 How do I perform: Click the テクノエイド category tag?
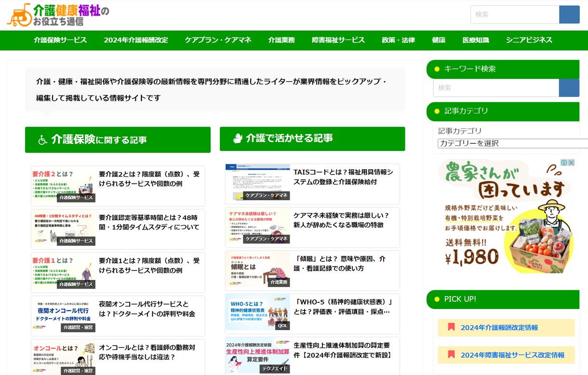274,369
